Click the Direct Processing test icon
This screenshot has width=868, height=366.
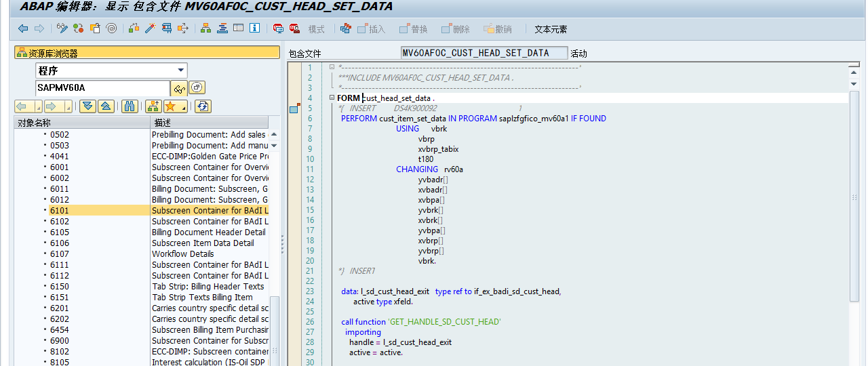(x=166, y=28)
